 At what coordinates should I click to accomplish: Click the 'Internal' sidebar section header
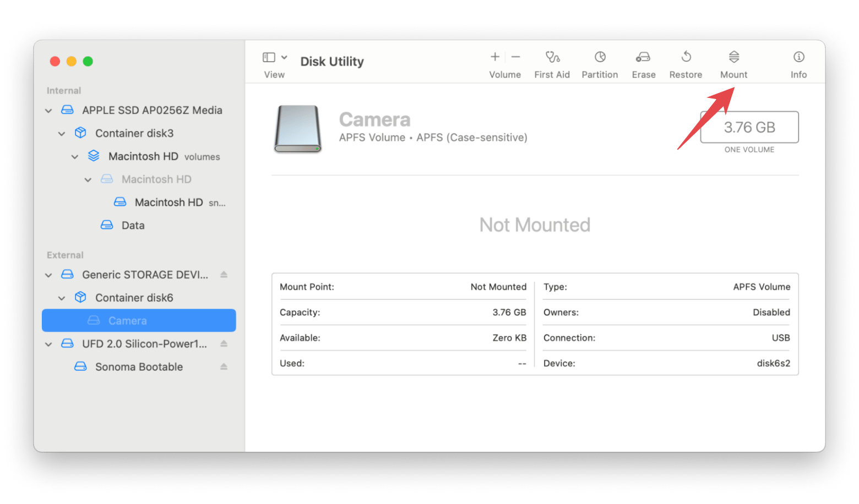point(64,90)
